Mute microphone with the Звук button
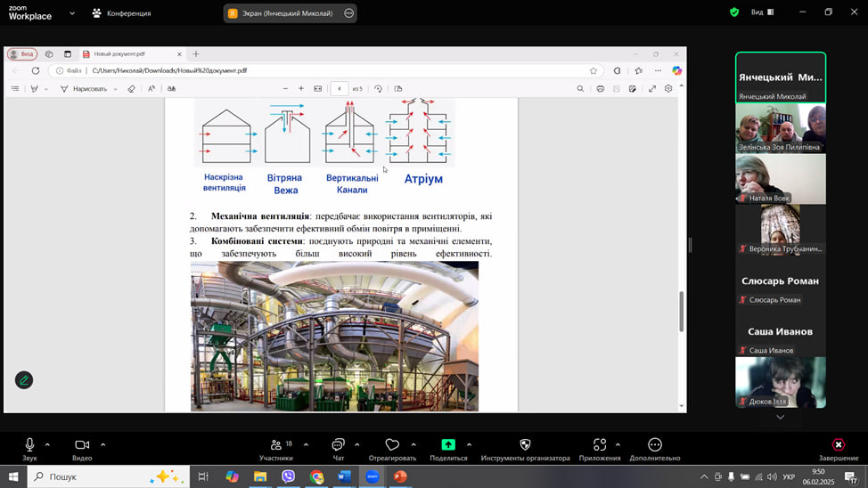The height and width of the screenshot is (488, 868). pyautogui.click(x=29, y=445)
